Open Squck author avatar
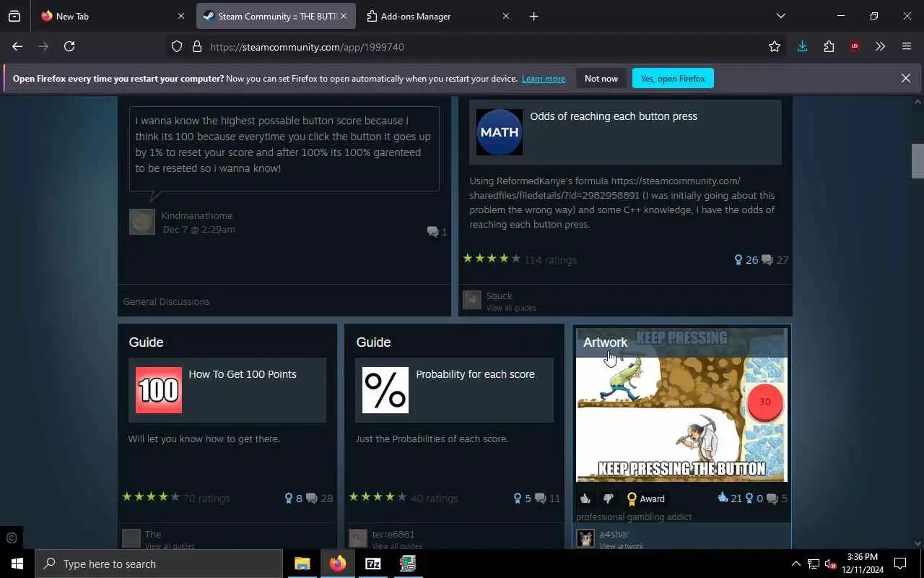Viewport: 924px width, 578px height. [x=472, y=300]
